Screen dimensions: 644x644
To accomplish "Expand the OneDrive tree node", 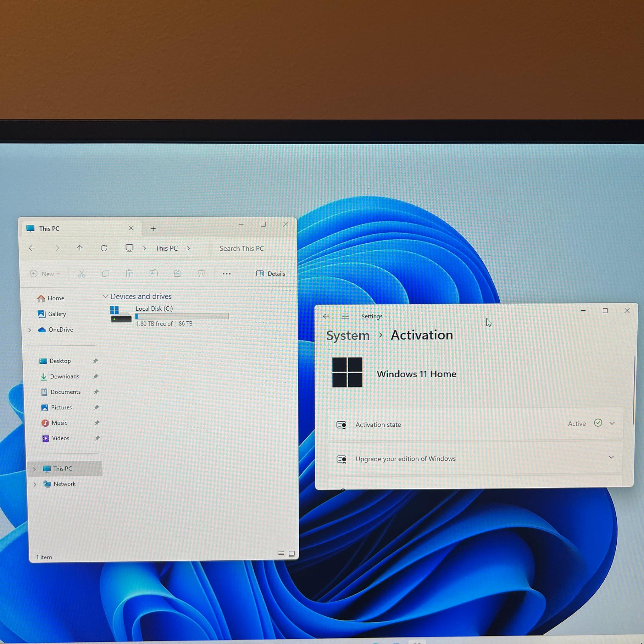I will (x=30, y=330).
